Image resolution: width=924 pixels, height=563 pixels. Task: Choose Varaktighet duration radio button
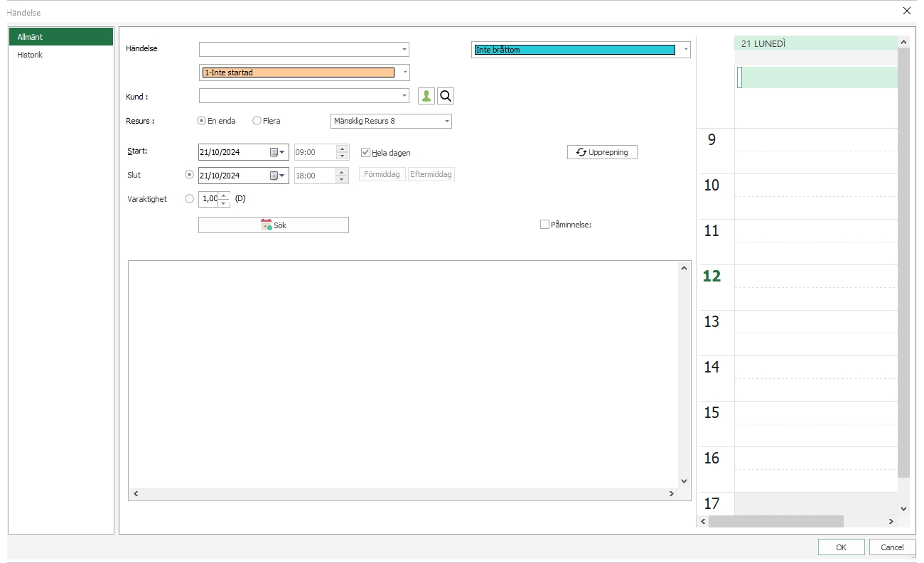click(x=189, y=199)
